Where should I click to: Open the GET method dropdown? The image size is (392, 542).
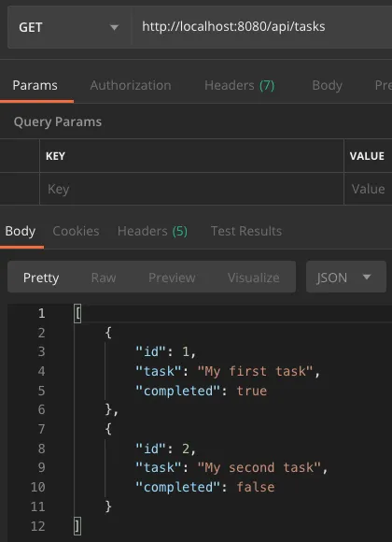point(69,27)
